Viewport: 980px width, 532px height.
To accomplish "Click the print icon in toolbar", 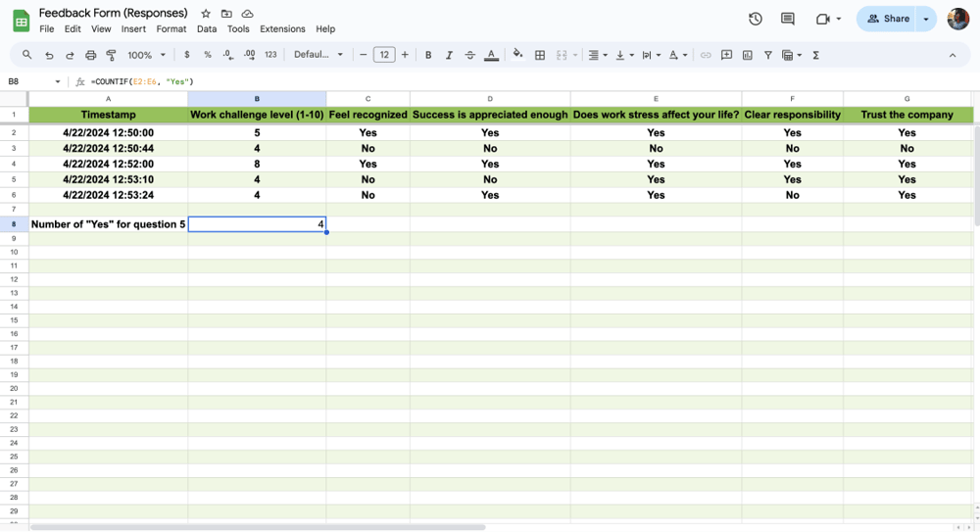I will click(x=90, y=56).
